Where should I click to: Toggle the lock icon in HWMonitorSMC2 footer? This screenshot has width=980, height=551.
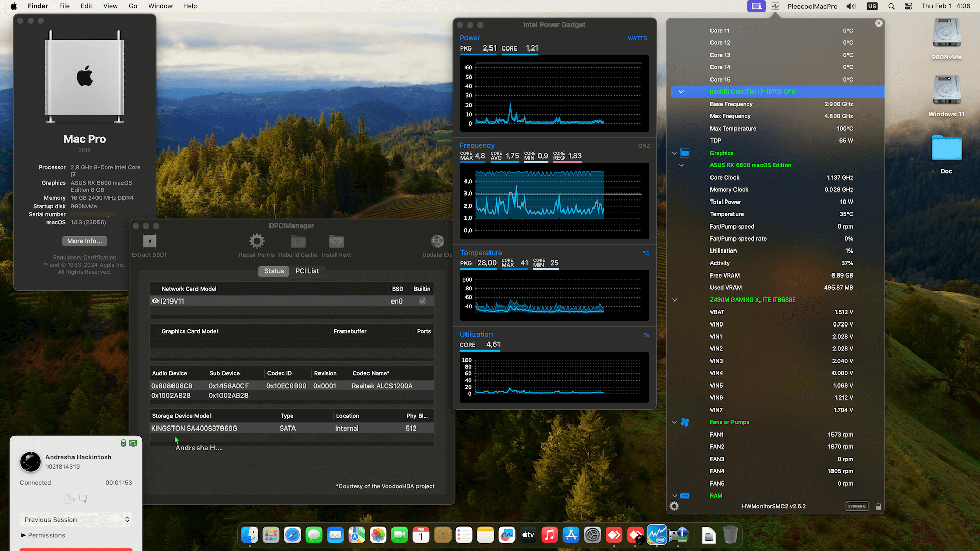879,506
